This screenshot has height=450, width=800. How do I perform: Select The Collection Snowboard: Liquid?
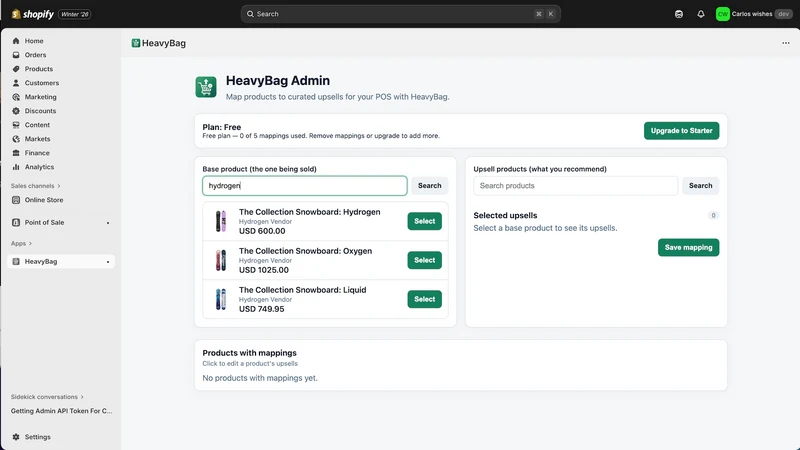[424, 299]
